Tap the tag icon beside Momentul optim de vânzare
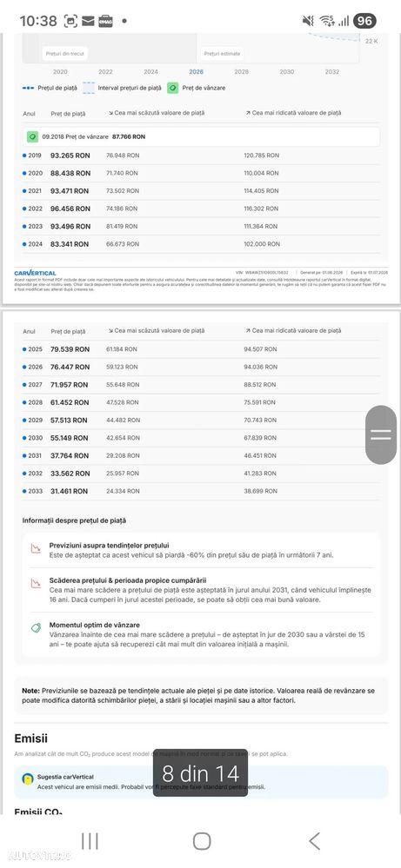 [36, 627]
